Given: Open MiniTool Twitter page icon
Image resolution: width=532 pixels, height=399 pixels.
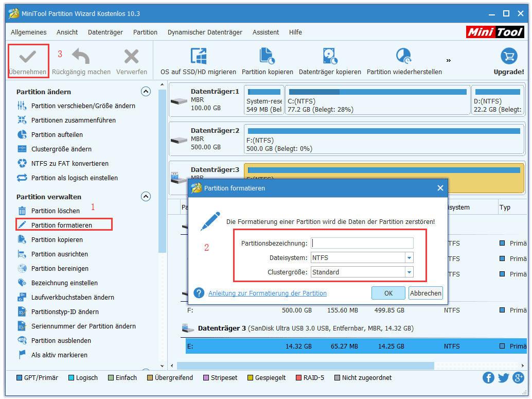Looking at the screenshot, I should click(503, 377).
